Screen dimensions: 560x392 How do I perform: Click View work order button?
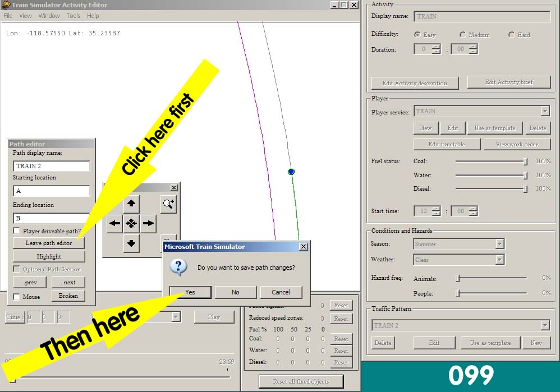[x=517, y=144]
